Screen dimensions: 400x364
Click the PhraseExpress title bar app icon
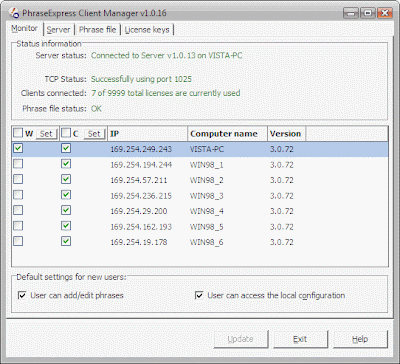coord(14,13)
